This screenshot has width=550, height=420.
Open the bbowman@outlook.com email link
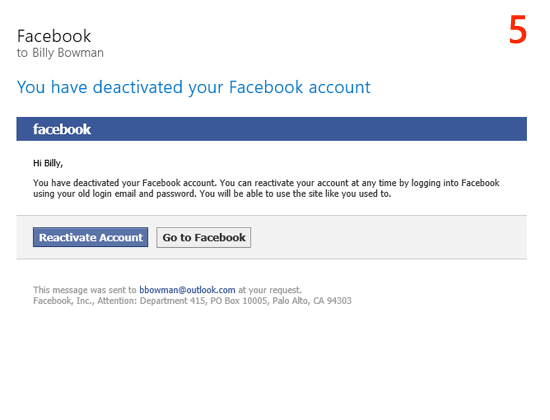[x=187, y=290]
